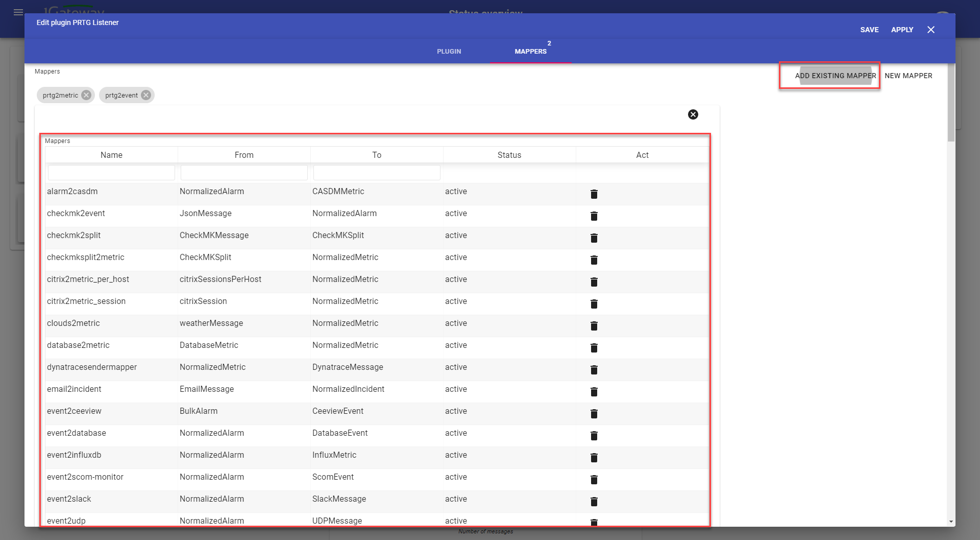
Task: Focus the Name filter field
Action: click(x=111, y=173)
